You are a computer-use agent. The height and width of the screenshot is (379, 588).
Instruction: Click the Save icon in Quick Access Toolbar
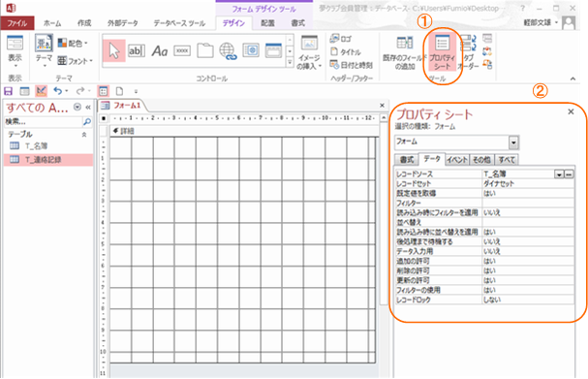(x=8, y=91)
